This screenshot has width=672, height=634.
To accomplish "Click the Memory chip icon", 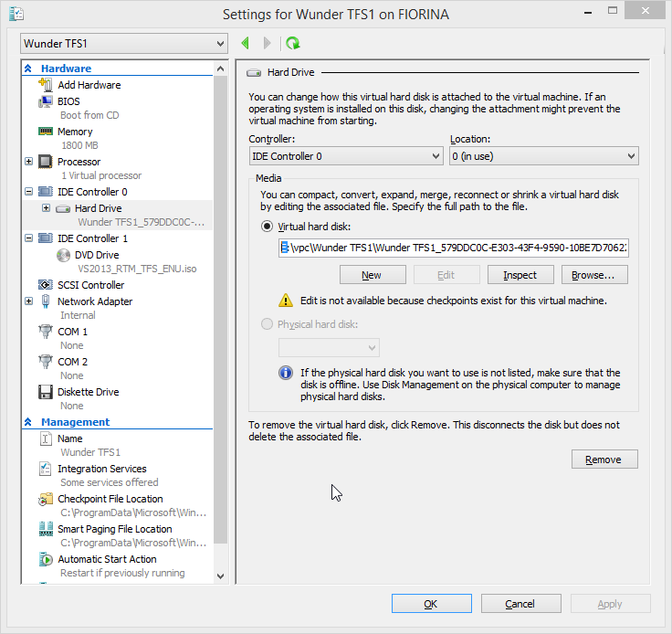I will (46, 132).
